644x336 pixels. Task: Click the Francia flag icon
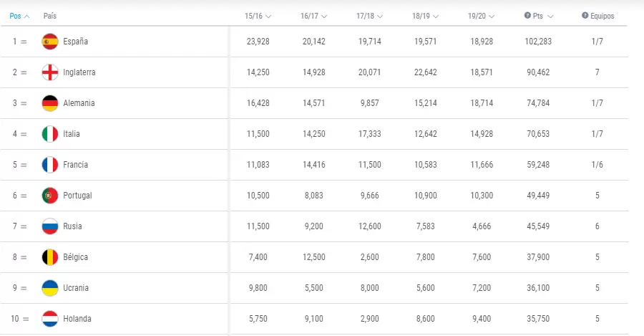[x=50, y=165]
